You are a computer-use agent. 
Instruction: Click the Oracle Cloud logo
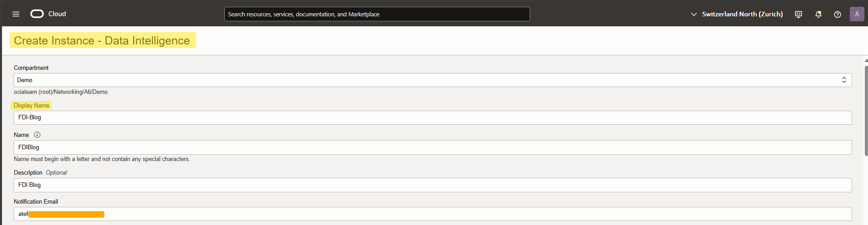coord(37,14)
